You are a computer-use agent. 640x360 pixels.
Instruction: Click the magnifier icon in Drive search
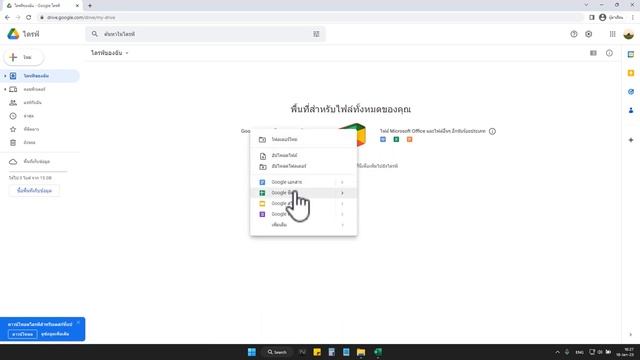pyautogui.click(x=95, y=34)
